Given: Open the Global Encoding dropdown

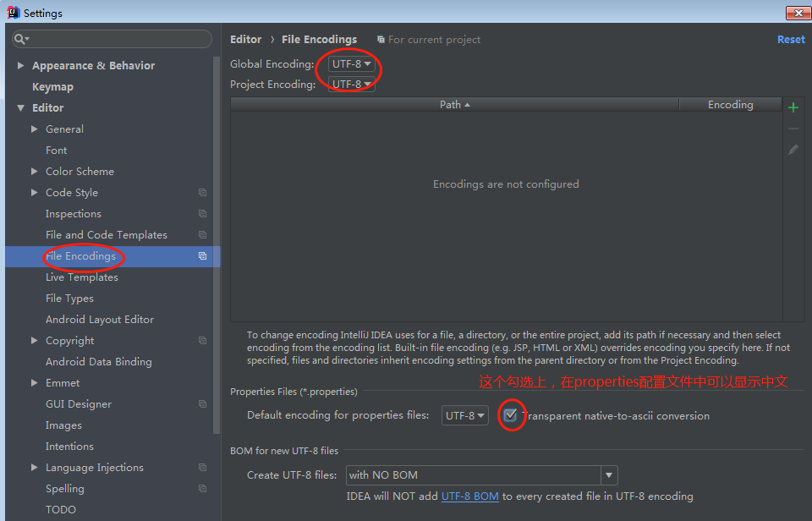Looking at the screenshot, I should 352,64.
